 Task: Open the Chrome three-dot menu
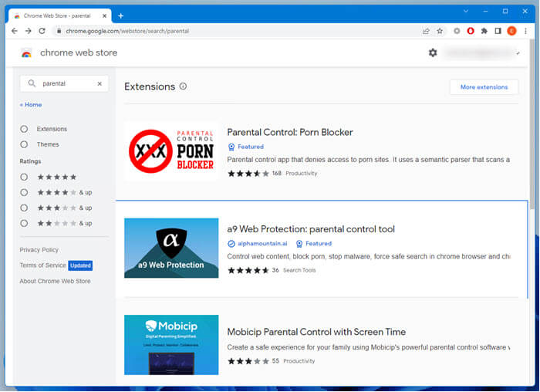pos(525,31)
